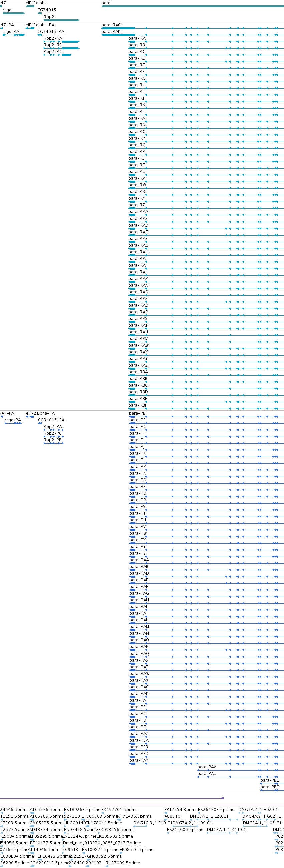Select transcript para-RAC
Screen dimensions: 284x868
click(111, 25)
